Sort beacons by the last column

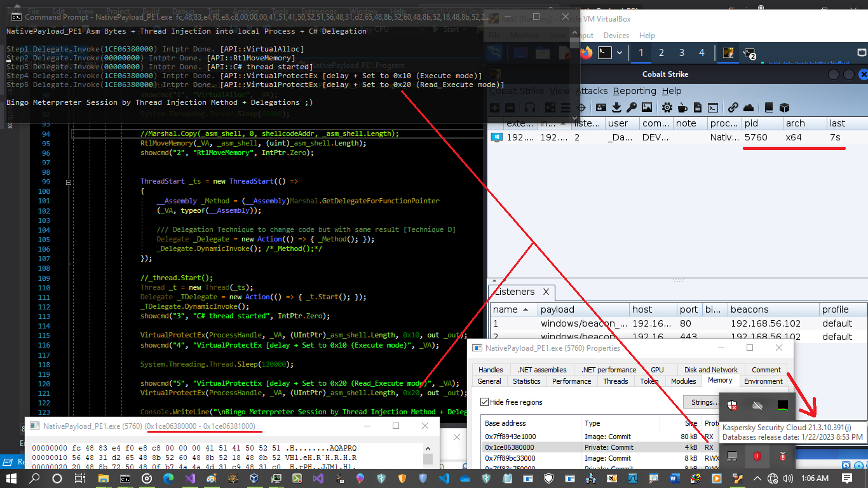click(847, 123)
